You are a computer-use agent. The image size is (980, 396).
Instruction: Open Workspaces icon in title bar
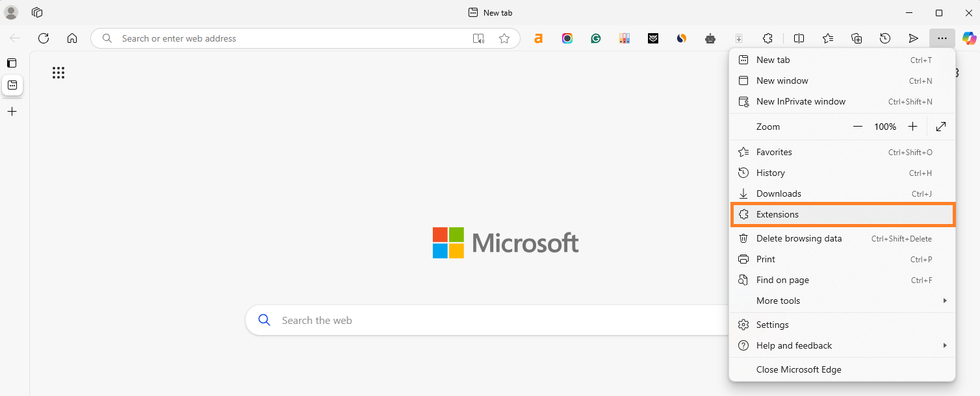pyautogui.click(x=37, y=12)
